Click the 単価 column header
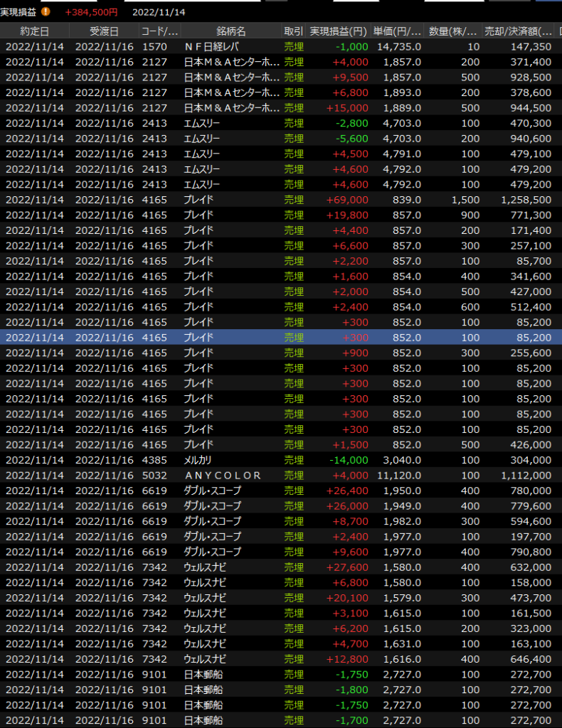 pos(397,31)
